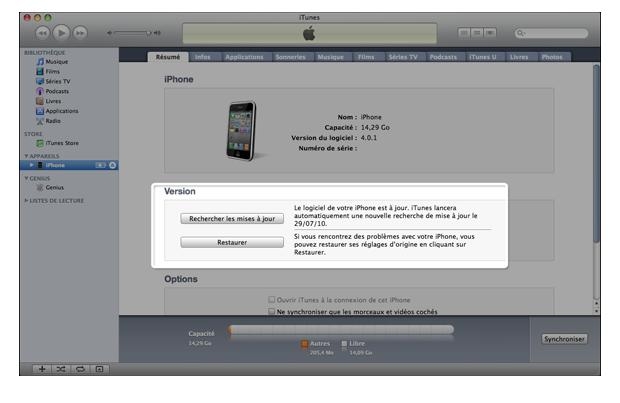Click the iPhone eject icon
The width and height of the screenshot is (620, 403).
[x=113, y=165]
